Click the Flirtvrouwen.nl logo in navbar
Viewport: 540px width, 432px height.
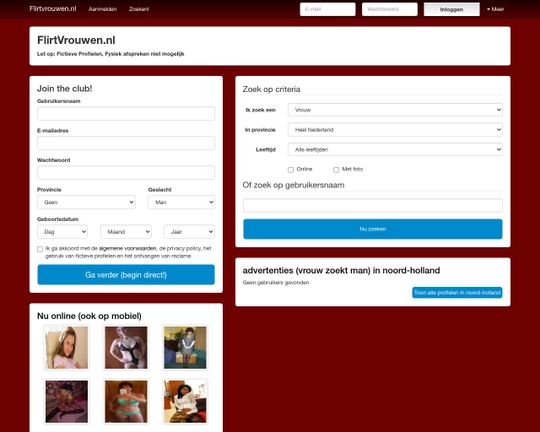(x=53, y=9)
